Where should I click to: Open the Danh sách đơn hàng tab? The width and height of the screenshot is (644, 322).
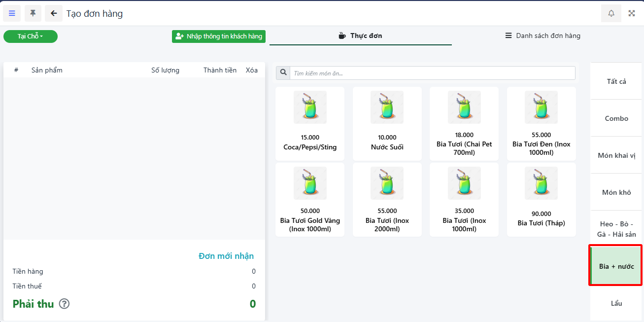click(x=542, y=36)
